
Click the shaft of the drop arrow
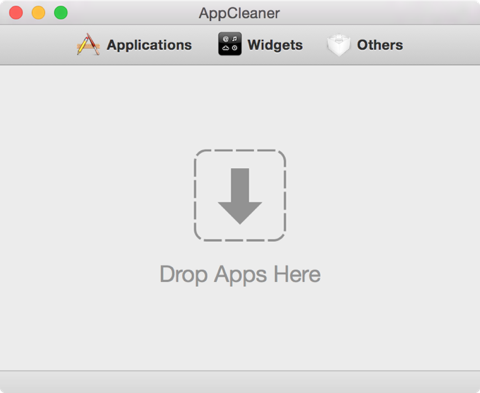[x=240, y=185]
